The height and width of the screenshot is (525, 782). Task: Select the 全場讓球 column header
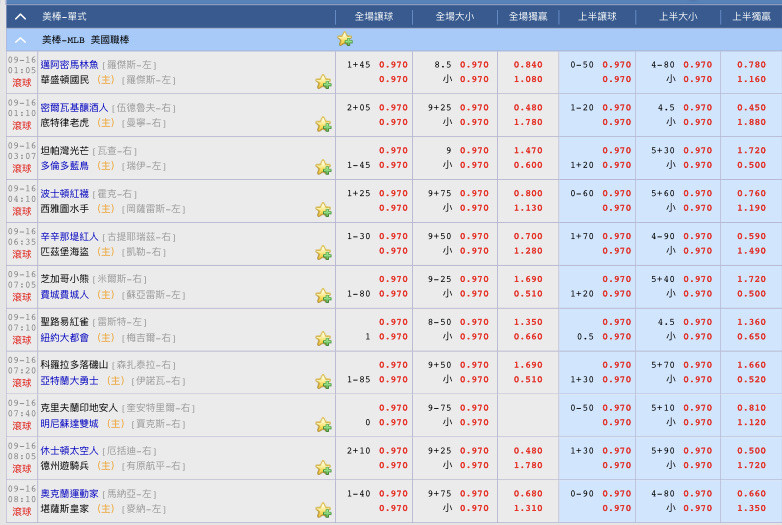click(374, 16)
